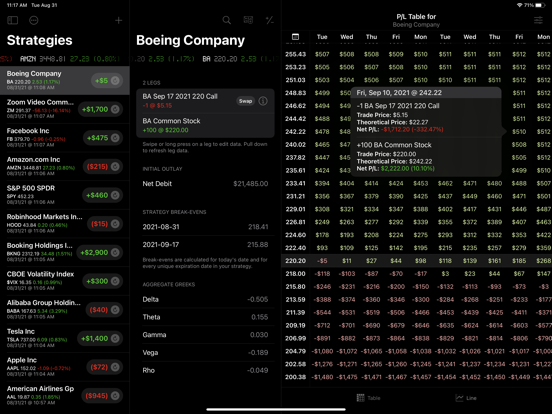This screenshot has height=414, width=552.
Task: Select the S&P 500 SPDR strategy
Action: 65,195
